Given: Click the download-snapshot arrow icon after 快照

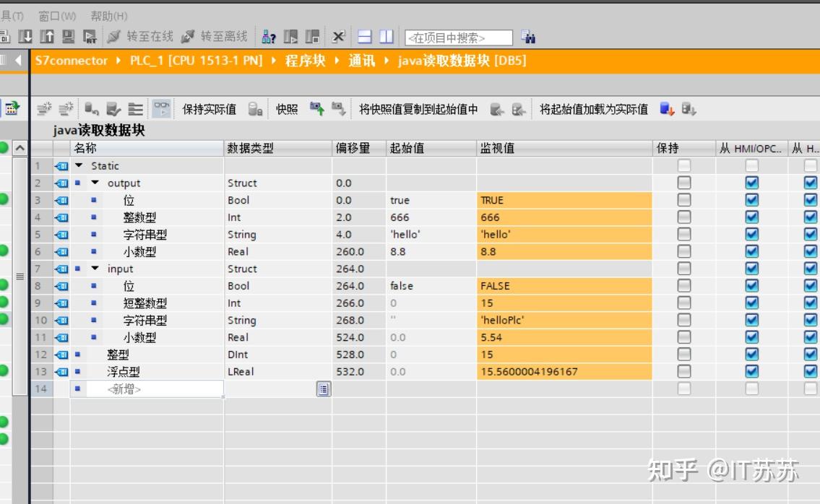Looking at the screenshot, I should (340, 108).
